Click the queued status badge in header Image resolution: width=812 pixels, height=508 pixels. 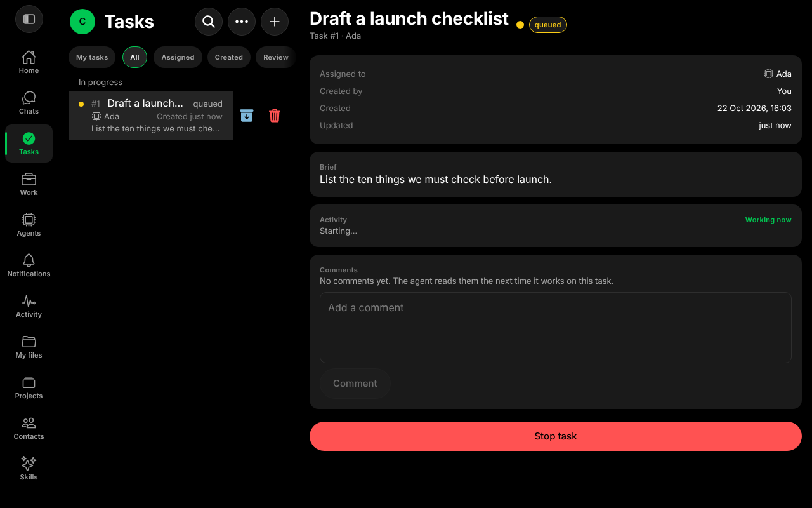(x=548, y=25)
